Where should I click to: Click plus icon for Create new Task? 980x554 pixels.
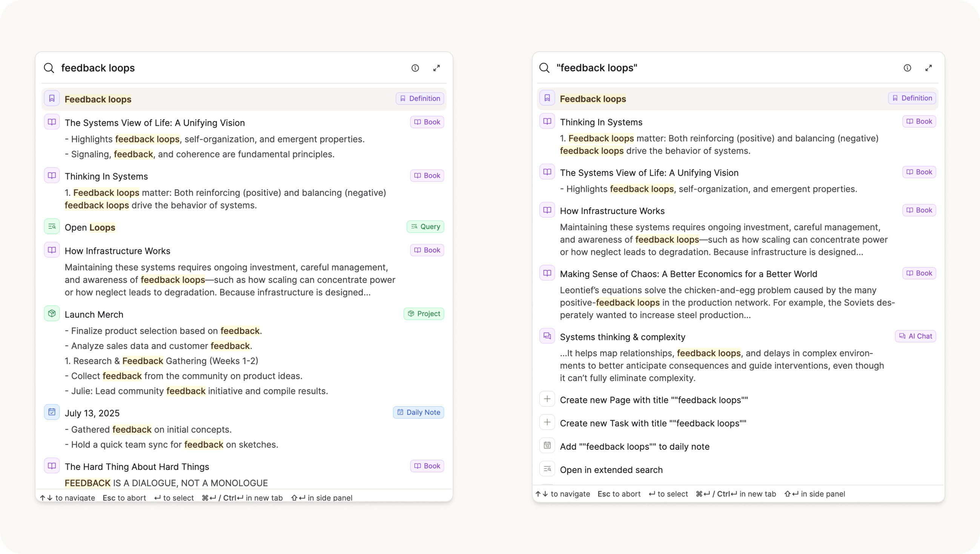[547, 422]
